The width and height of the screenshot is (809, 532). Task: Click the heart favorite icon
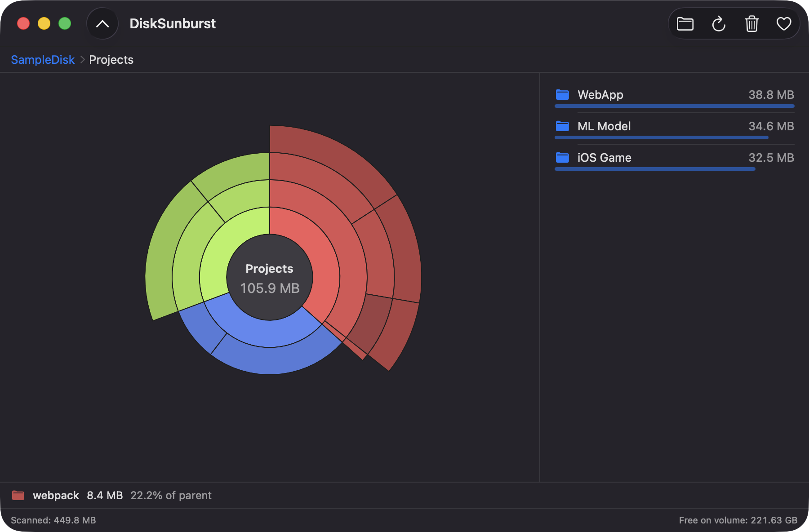coord(784,24)
